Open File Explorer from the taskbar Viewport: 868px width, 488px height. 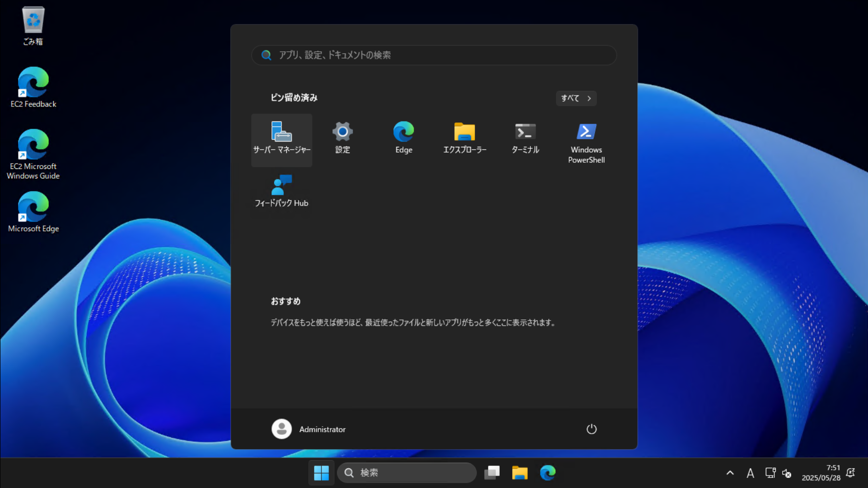click(520, 473)
